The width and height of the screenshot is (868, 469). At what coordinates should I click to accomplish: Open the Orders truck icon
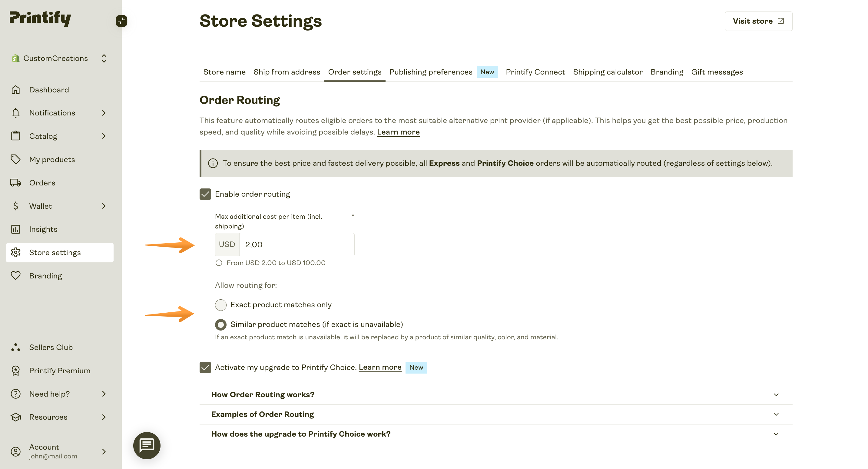pyautogui.click(x=15, y=182)
